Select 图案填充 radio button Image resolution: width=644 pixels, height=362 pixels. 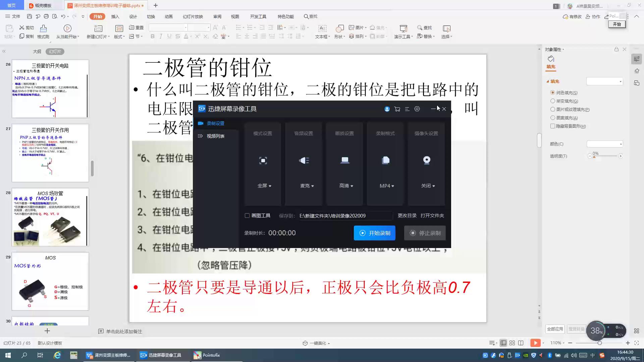point(552,118)
